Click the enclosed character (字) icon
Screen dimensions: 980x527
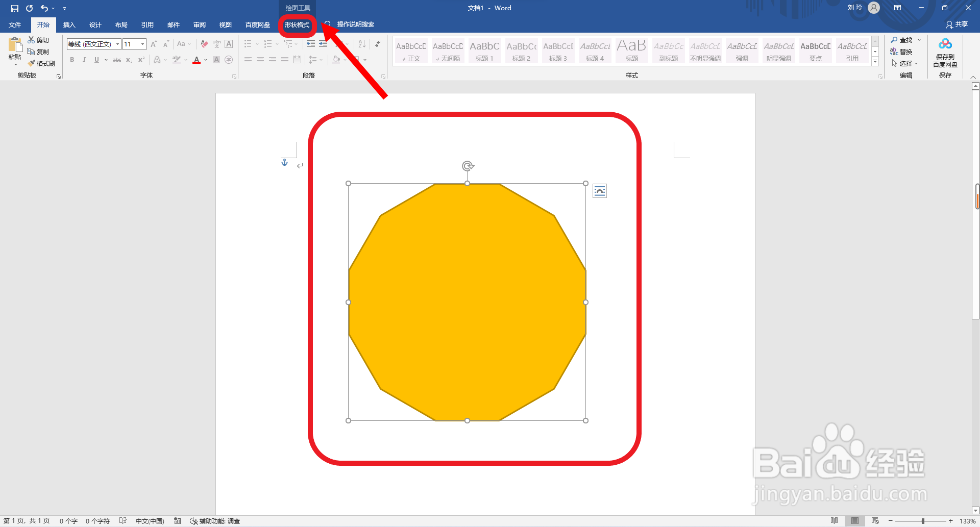point(229,60)
